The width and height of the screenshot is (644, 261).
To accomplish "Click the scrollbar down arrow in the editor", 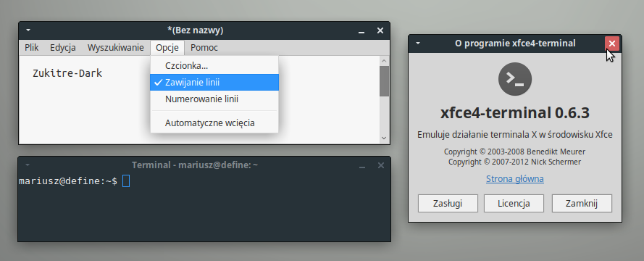I will coord(384,138).
